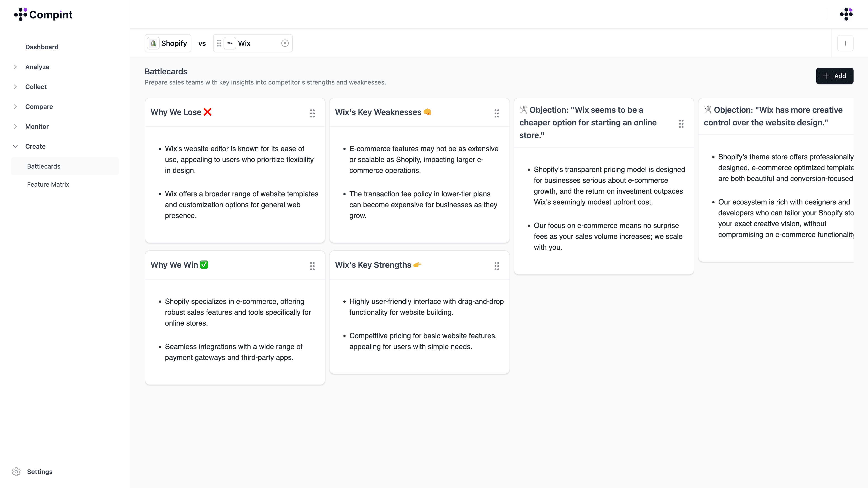
Task: Click bullet 'Shopify specializes in e-commerce'
Action: (238, 312)
